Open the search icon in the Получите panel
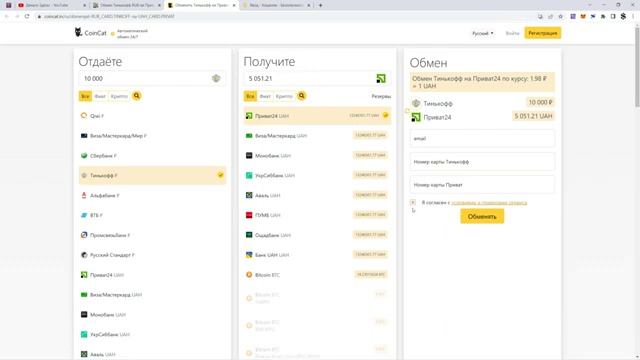 302,96
